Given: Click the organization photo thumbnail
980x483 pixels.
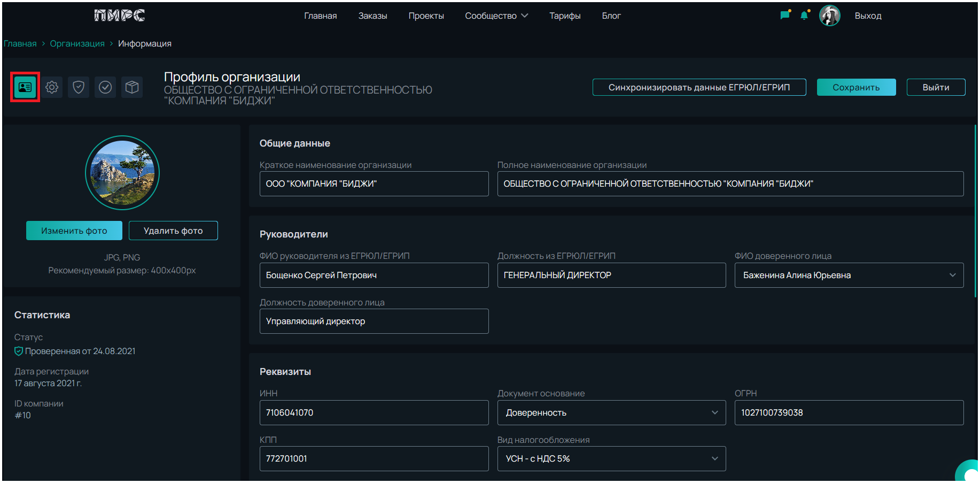Looking at the screenshot, I should [122, 173].
